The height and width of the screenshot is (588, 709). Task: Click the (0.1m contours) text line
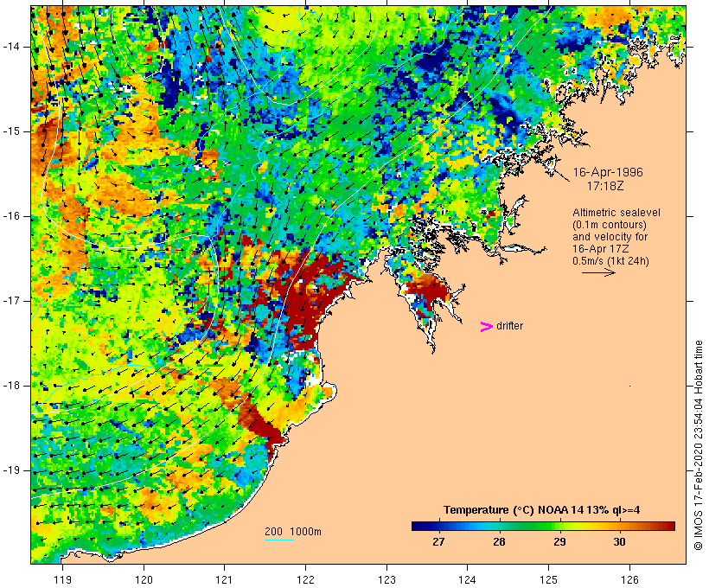(610, 225)
